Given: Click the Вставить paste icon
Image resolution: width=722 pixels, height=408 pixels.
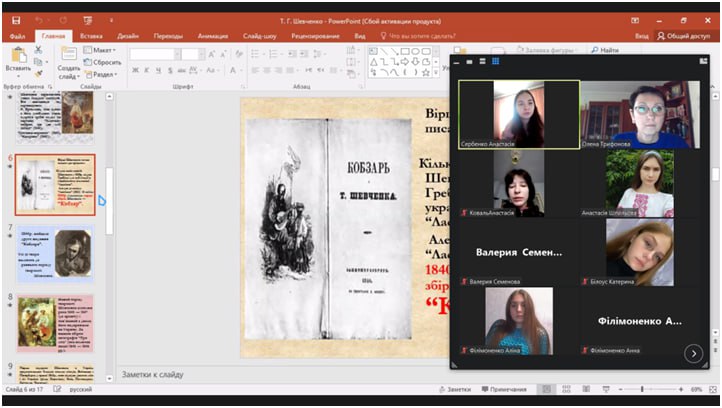Looking at the screenshot, I should pos(17,55).
